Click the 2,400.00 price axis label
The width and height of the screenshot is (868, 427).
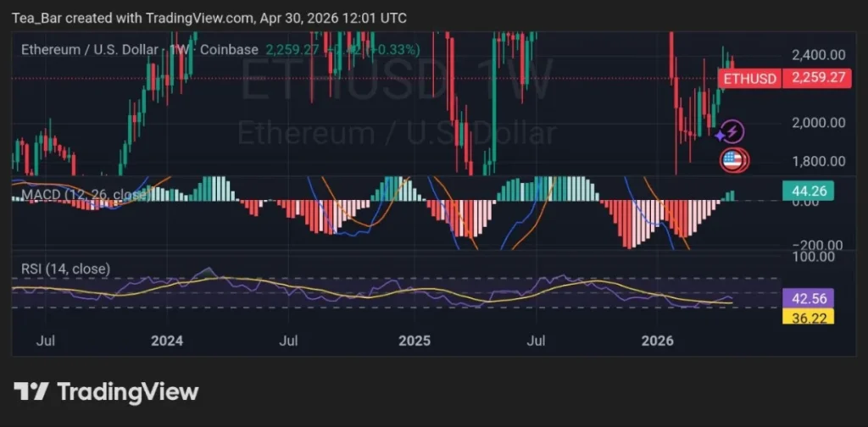(819, 55)
